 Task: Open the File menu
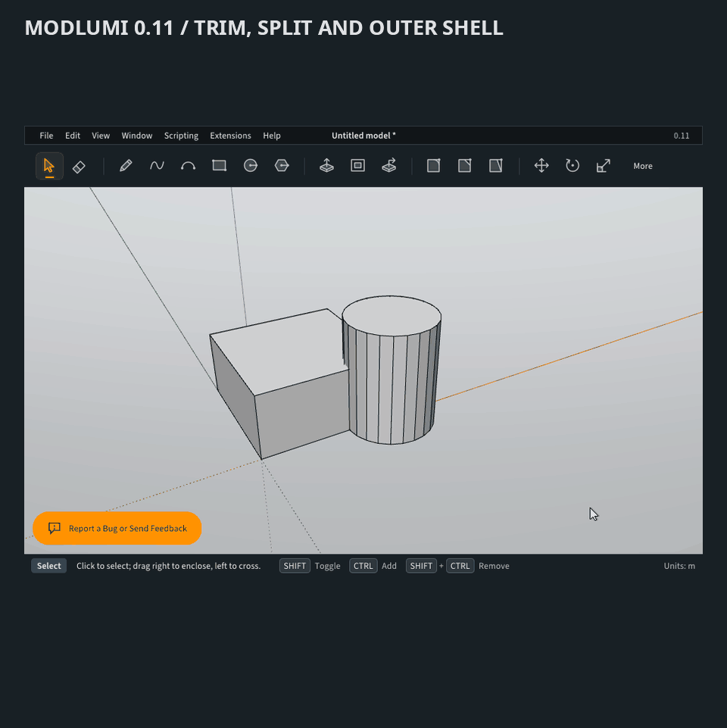pos(46,136)
